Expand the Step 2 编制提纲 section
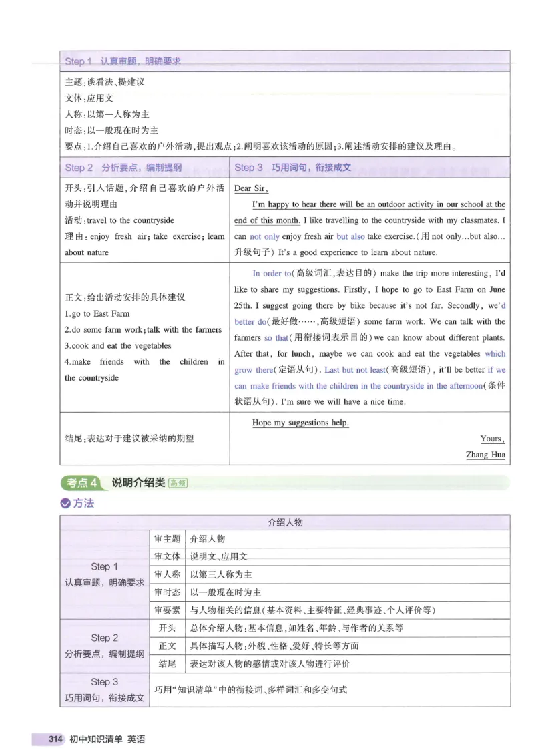The height and width of the screenshot is (756, 534). point(104,646)
